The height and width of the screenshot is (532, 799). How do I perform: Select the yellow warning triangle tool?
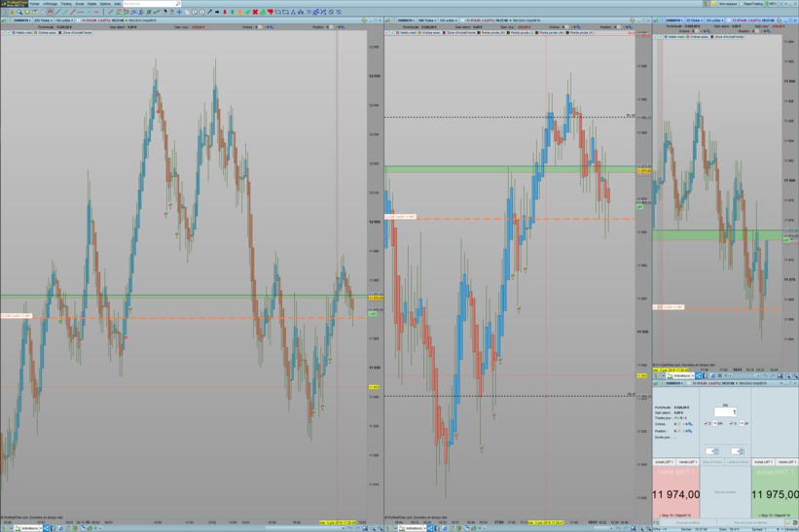tap(240, 12)
